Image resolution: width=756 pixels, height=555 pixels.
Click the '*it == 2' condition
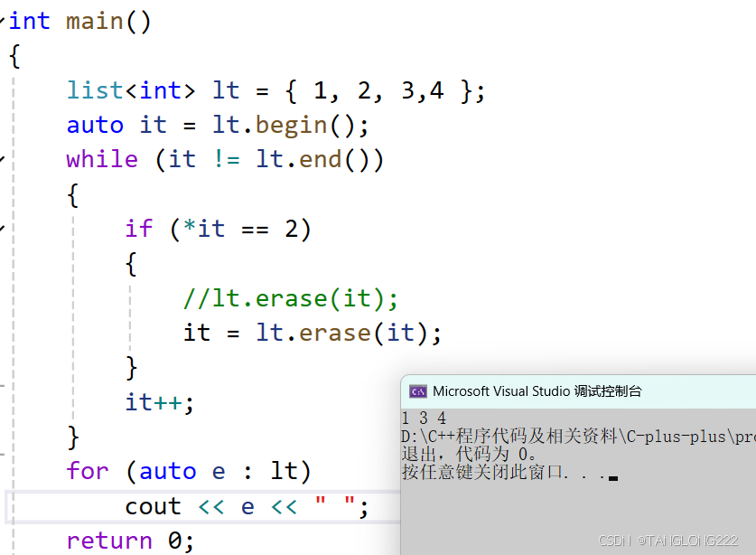(x=240, y=229)
